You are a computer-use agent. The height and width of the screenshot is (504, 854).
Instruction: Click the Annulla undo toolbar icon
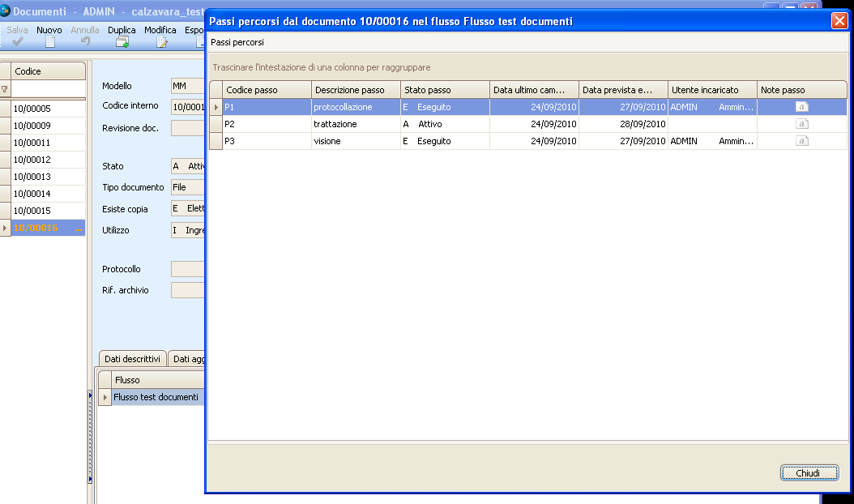click(85, 41)
